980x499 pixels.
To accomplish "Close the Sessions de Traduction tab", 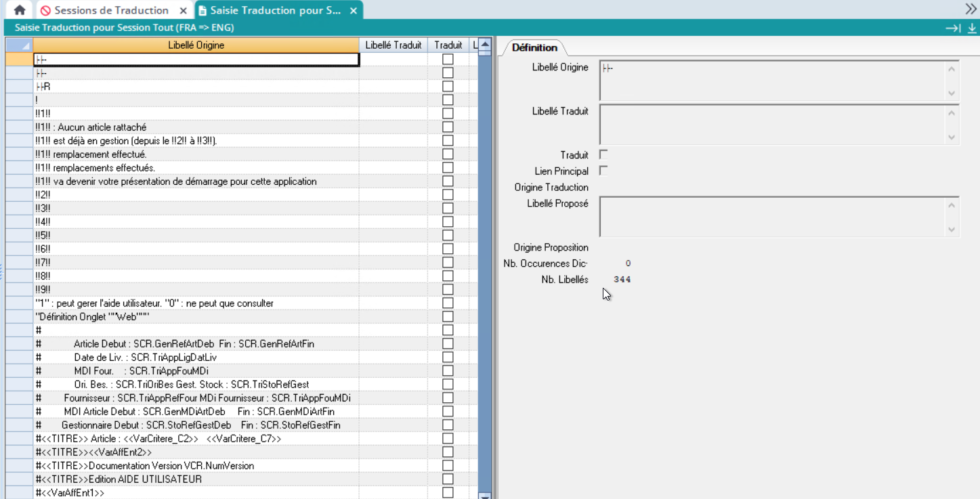I will (184, 11).
